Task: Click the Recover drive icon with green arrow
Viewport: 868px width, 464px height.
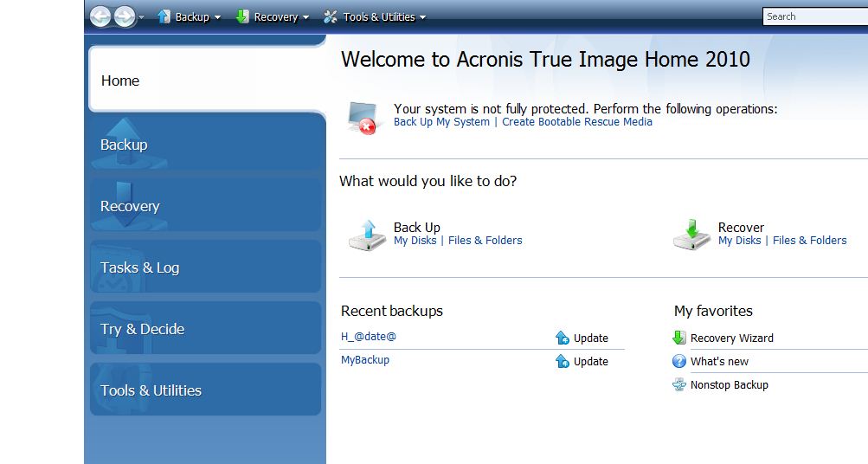Action: click(x=691, y=235)
